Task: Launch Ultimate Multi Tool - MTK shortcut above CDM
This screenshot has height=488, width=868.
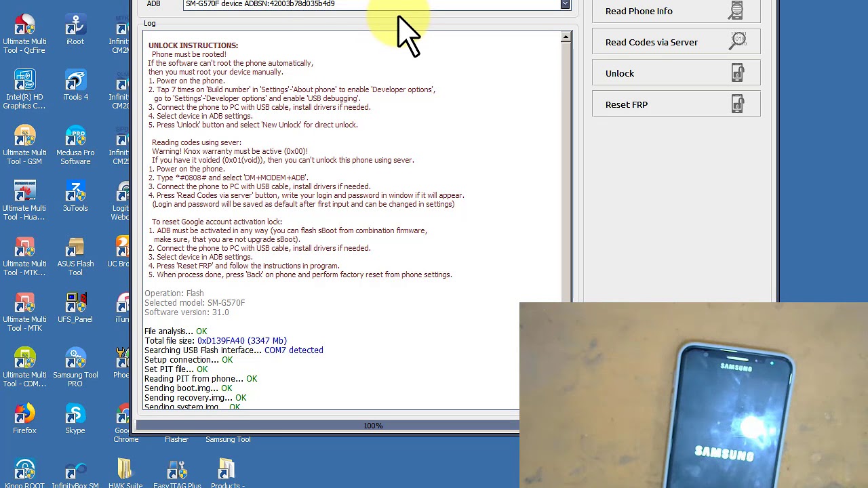Action: (x=24, y=312)
